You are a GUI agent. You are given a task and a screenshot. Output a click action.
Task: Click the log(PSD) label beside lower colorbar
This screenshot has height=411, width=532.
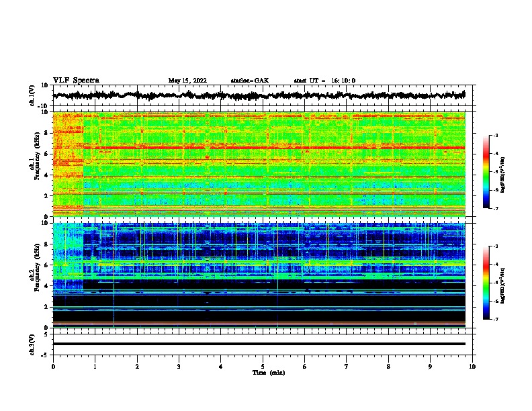502,285
